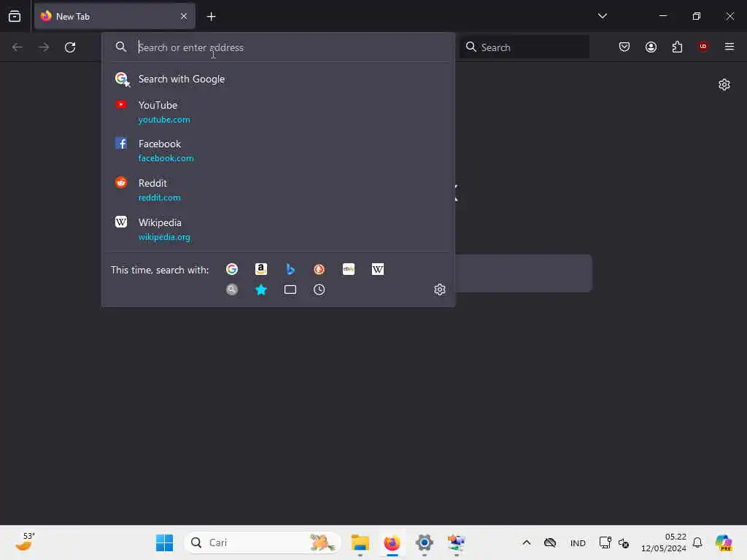Open search settings gear in dropdown
The width and height of the screenshot is (747, 560).
click(x=440, y=289)
